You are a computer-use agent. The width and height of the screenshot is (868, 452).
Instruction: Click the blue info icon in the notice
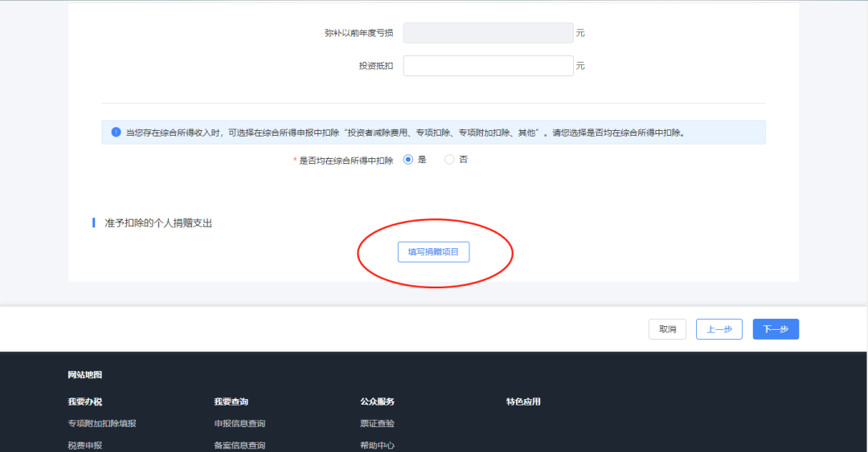tap(116, 132)
